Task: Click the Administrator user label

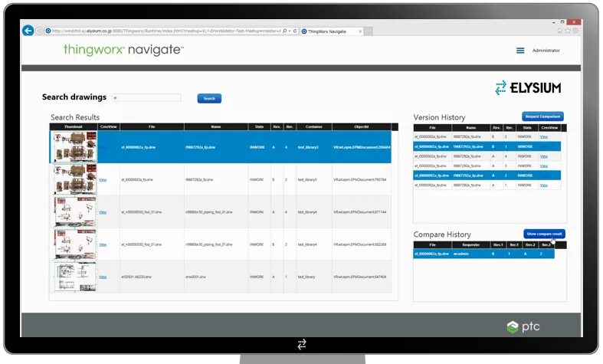Action: pyautogui.click(x=546, y=51)
